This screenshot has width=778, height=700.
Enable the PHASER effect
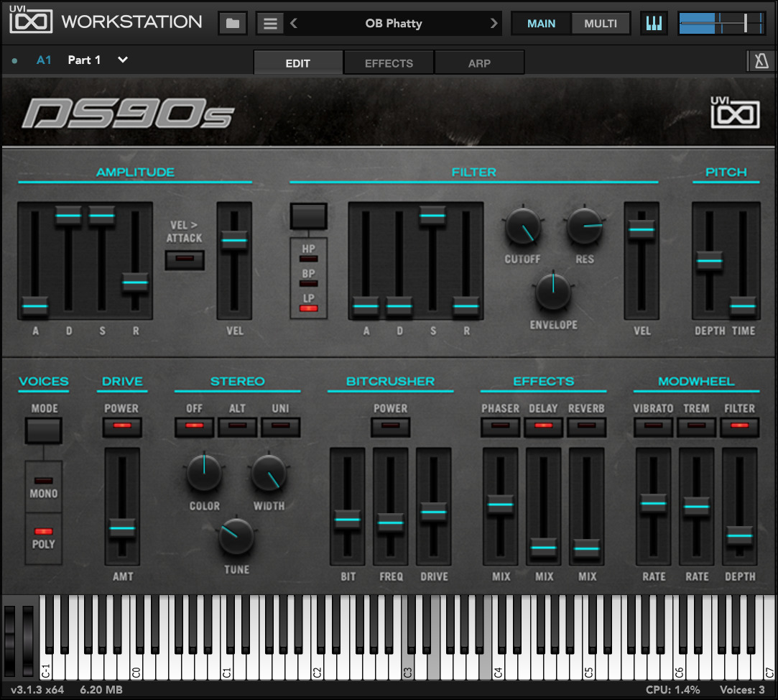[x=500, y=427]
